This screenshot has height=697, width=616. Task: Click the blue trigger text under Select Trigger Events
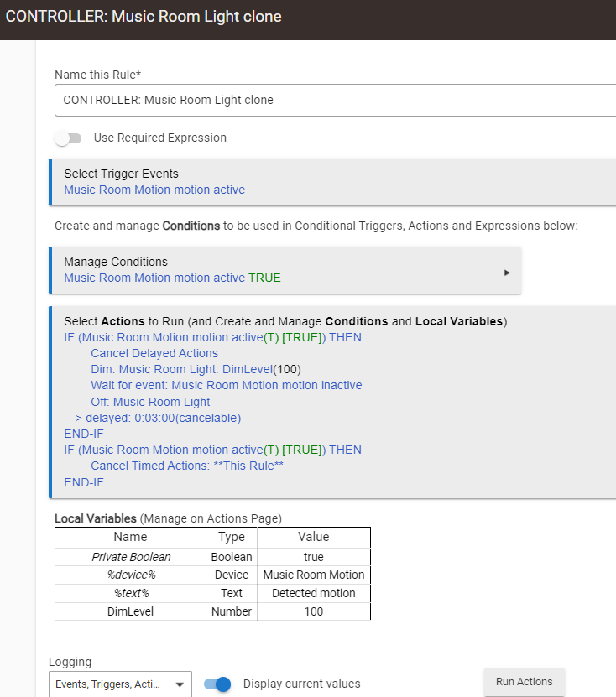[x=154, y=190]
